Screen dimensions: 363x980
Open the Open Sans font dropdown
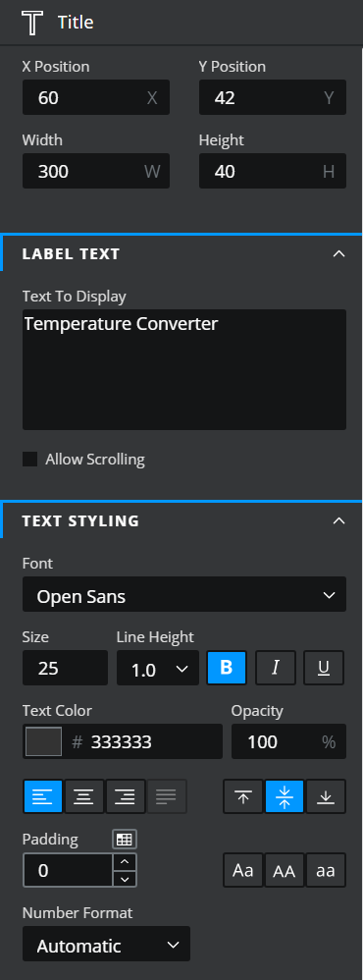coord(184,594)
